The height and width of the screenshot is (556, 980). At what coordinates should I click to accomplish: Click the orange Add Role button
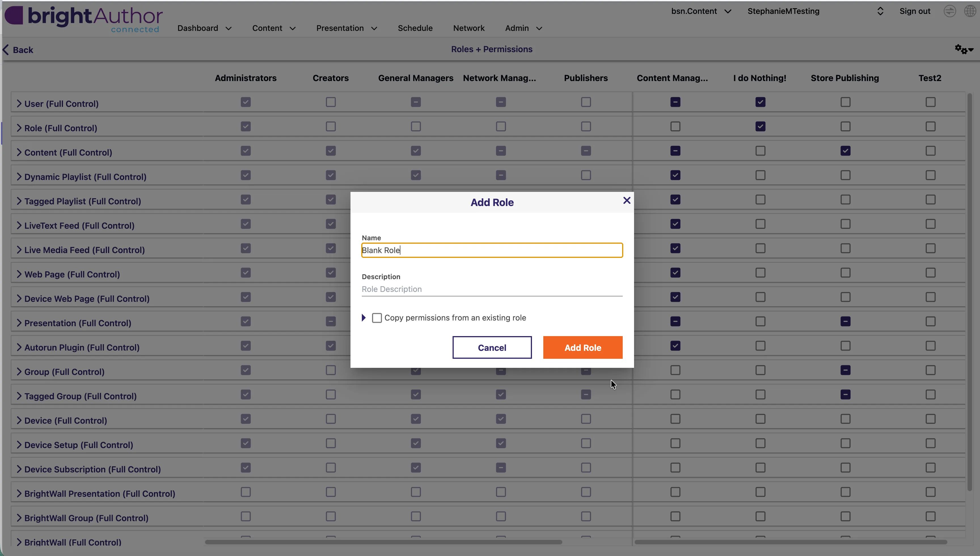click(583, 347)
